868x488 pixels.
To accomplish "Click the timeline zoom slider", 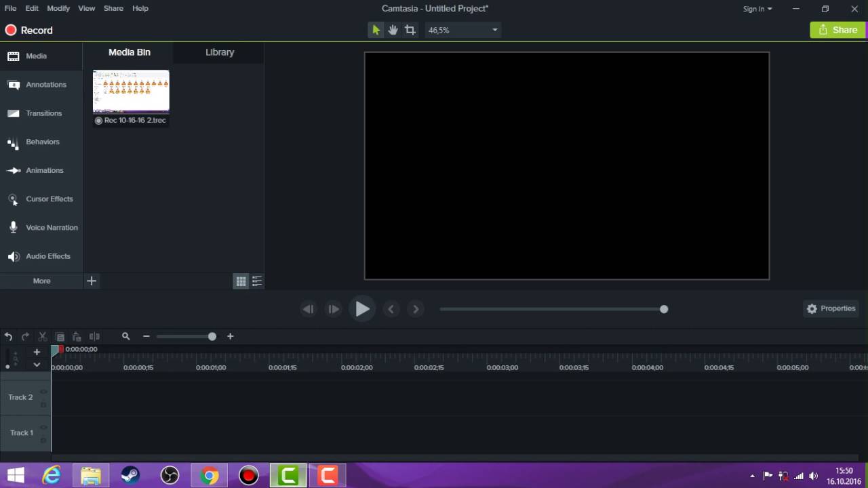I will click(186, 336).
